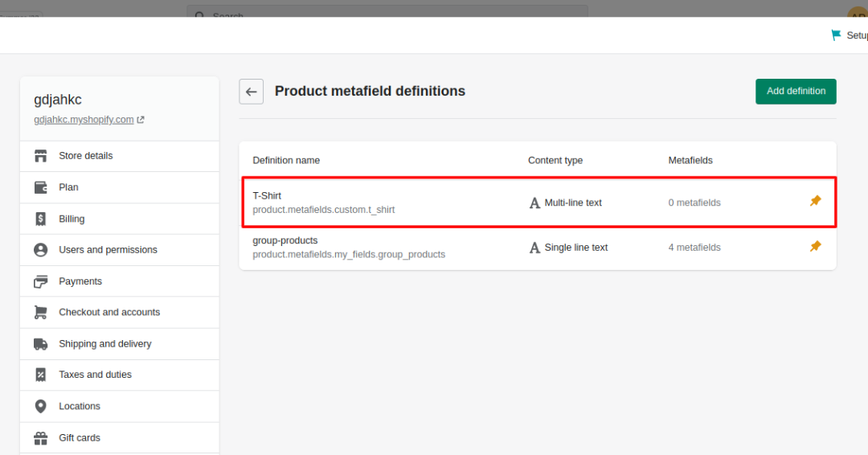This screenshot has height=455, width=868.
Task: Click the Product metafield definitions heading
Action: [x=370, y=92]
